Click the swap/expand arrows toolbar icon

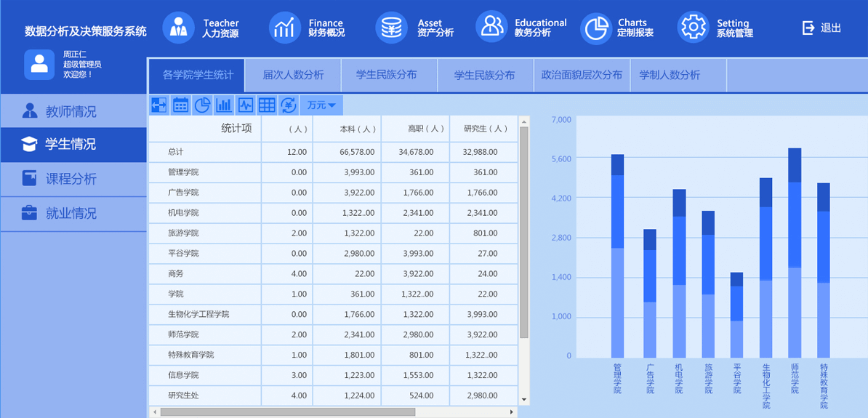(x=158, y=105)
